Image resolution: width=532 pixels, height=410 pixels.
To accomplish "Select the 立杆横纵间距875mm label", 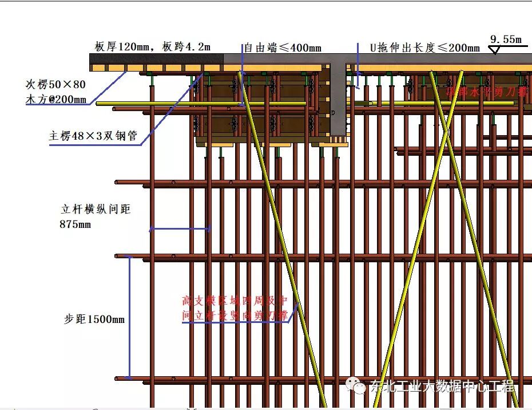I will (x=95, y=216).
